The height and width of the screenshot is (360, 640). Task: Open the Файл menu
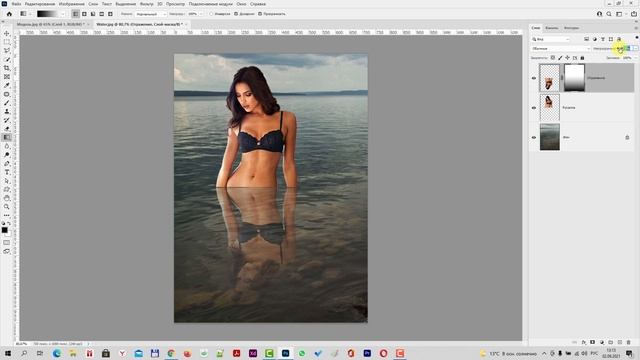pos(16,4)
